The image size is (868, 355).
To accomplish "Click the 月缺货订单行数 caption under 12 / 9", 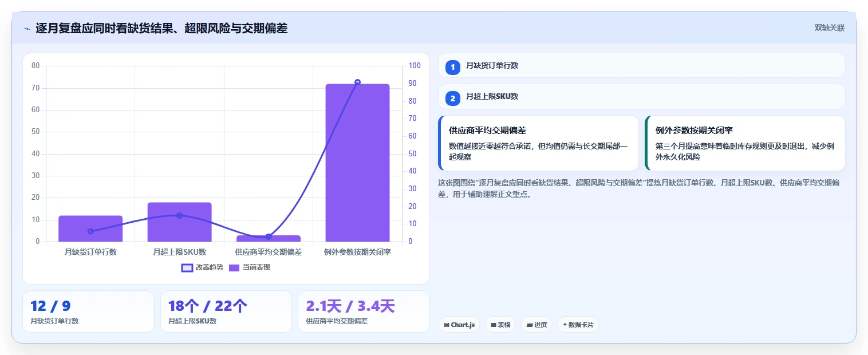I will coord(54,321).
